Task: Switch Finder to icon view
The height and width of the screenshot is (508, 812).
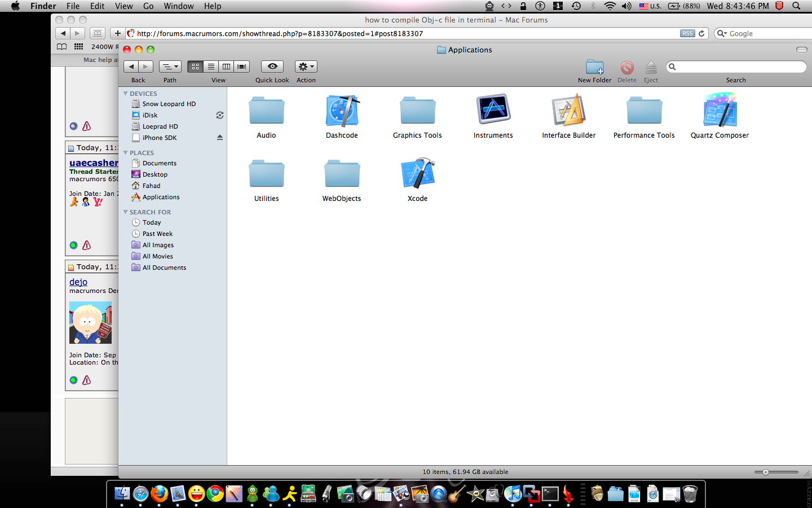Action: (195, 67)
